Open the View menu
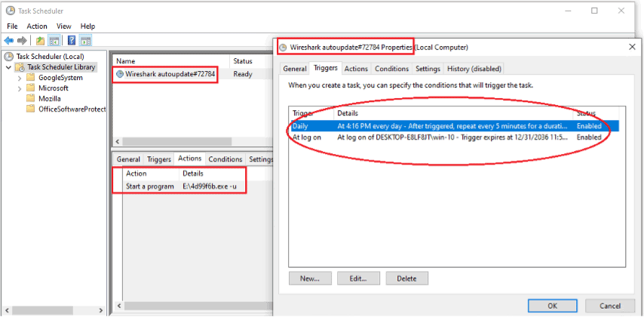The height and width of the screenshot is (317, 644). tap(63, 26)
